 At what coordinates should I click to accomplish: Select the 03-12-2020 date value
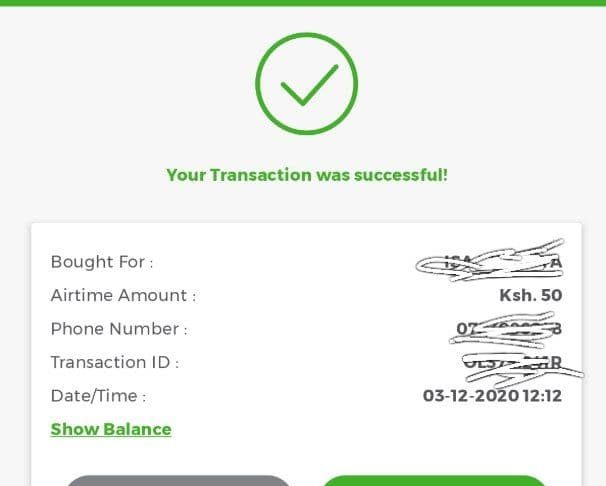(x=471, y=396)
